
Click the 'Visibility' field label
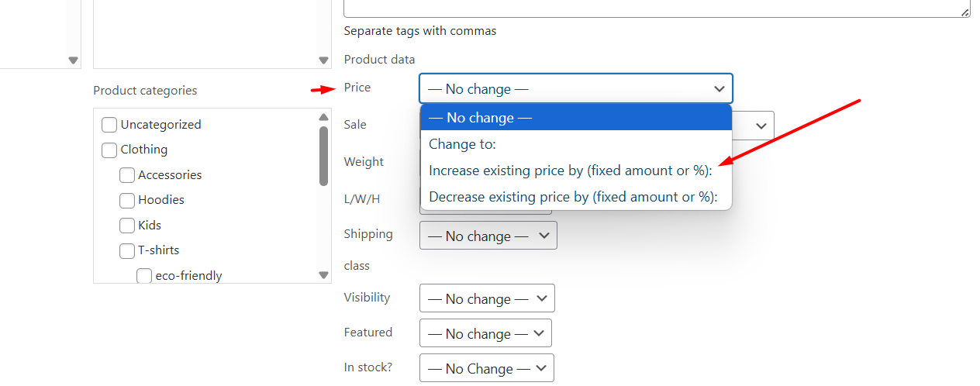point(367,298)
